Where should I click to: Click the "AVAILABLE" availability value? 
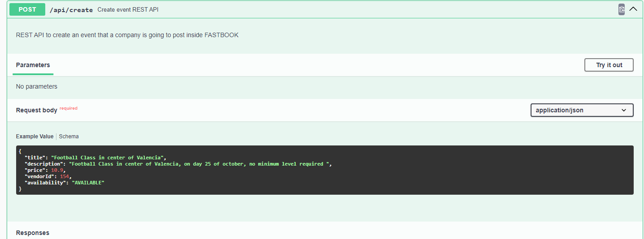(x=88, y=183)
